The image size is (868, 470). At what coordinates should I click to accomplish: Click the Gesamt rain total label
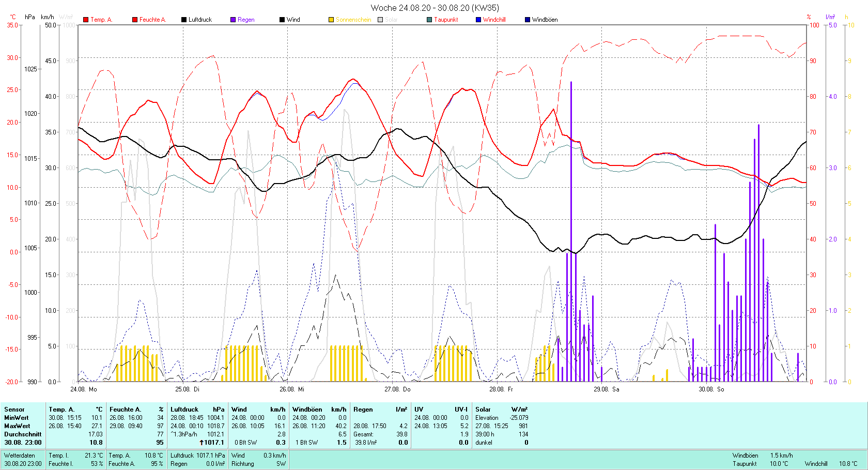coord(363,434)
